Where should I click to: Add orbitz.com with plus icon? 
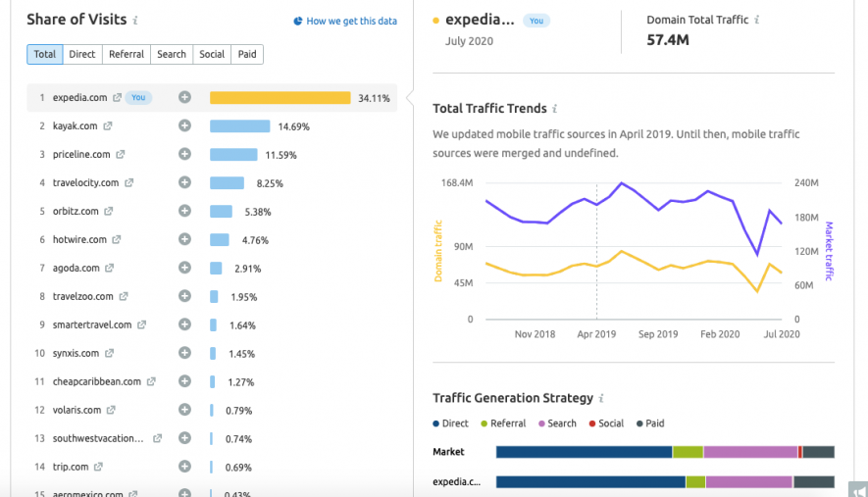point(185,211)
